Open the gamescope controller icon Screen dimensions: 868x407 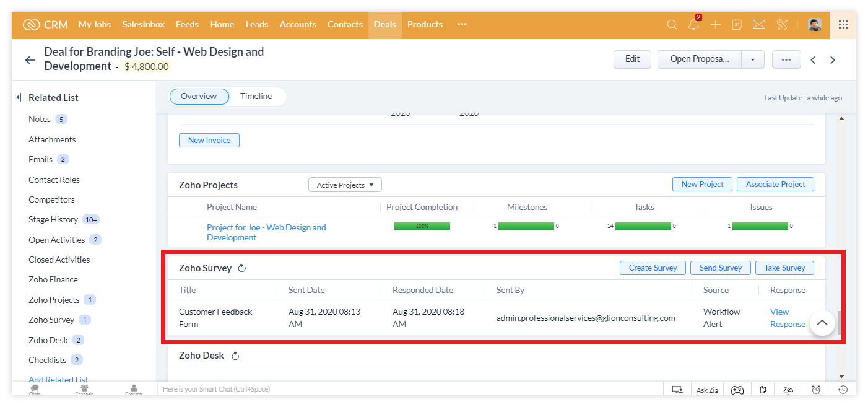[737, 390]
